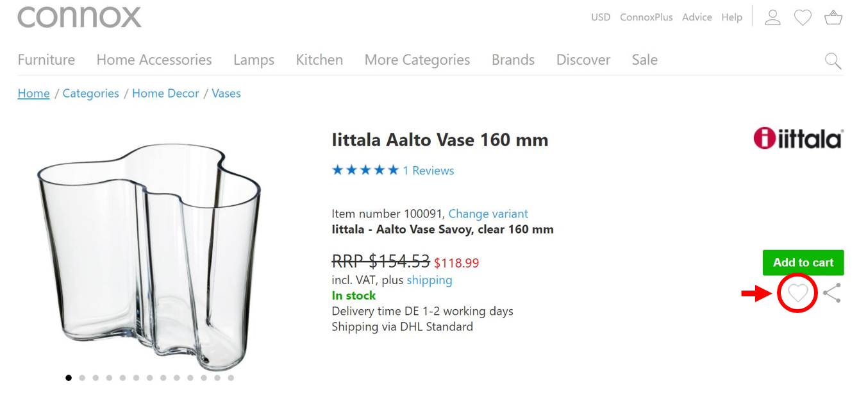Screen dimensions: 868x415
Task: Open the user account icon
Action: click(x=772, y=17)
